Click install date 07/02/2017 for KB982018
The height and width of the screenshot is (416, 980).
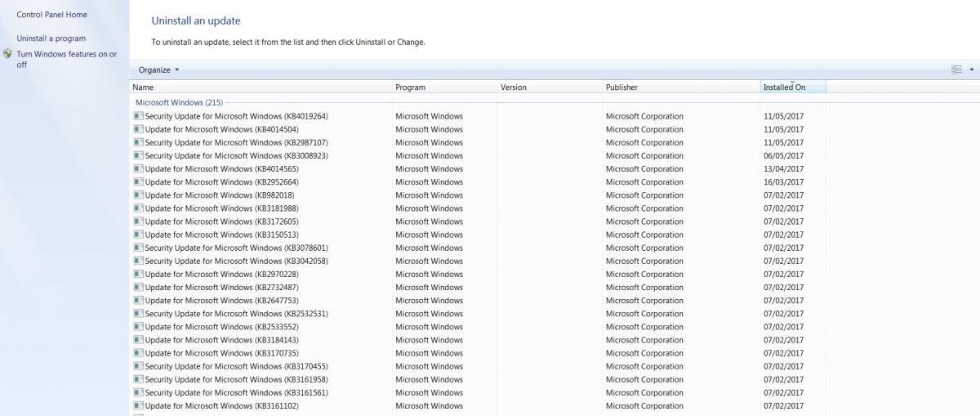(783, 195)
